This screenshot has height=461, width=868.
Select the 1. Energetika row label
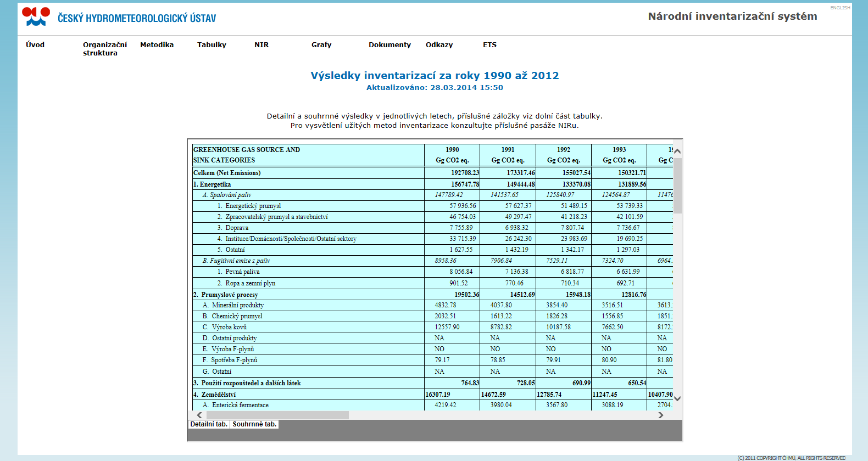[212, 184]
